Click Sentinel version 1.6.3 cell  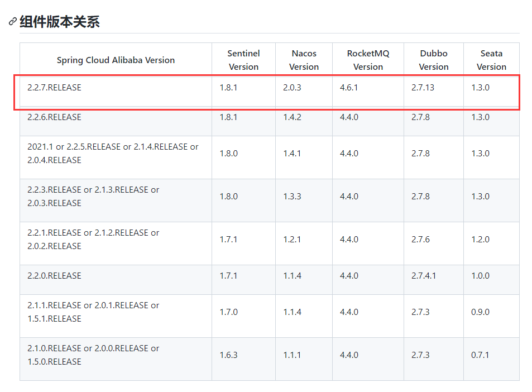click(x=228, y=355)
